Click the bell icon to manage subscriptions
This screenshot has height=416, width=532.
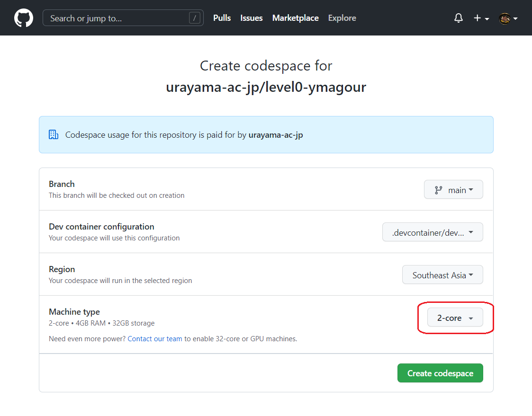(x=458, y=18)
